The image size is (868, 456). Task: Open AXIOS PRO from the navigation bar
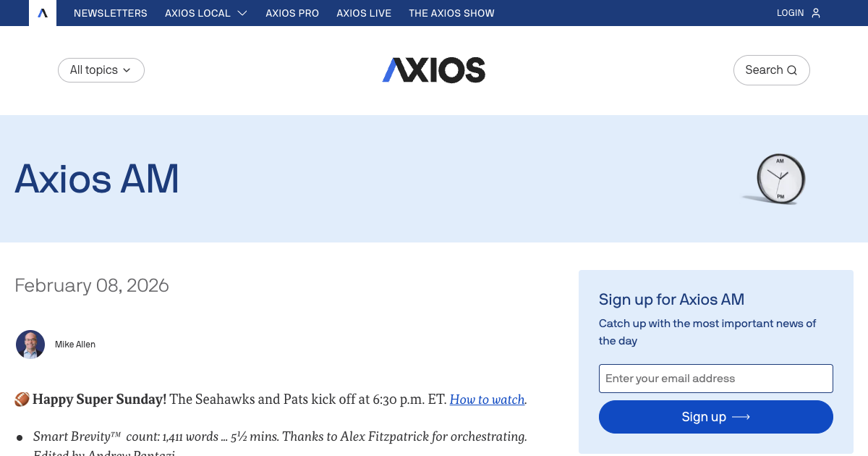pyautogui.click(x=292, y=12)
